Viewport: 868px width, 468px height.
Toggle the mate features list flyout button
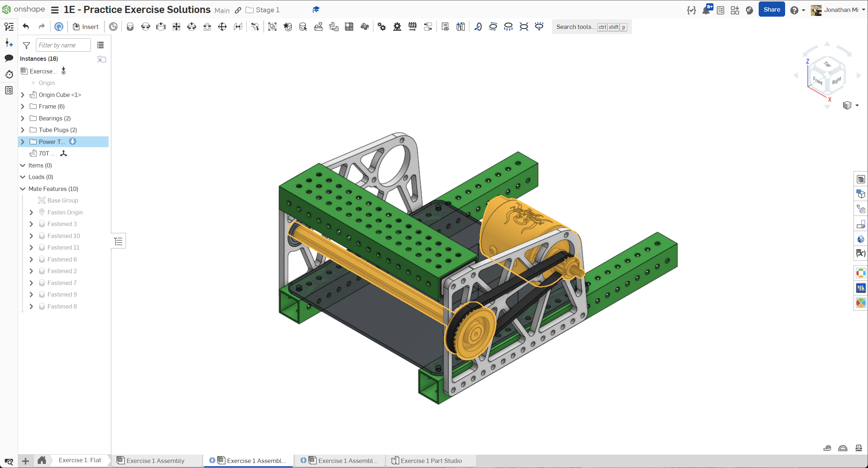coord(118,241)
